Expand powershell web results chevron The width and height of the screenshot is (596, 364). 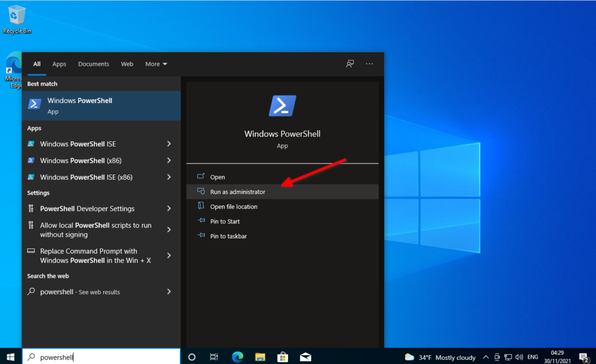coord(169,291)
